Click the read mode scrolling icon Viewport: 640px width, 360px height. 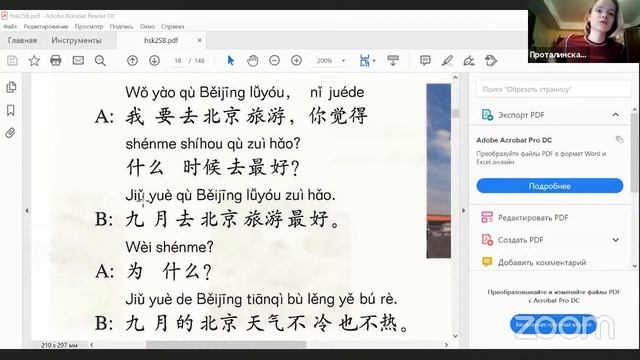tap(393, 61)
